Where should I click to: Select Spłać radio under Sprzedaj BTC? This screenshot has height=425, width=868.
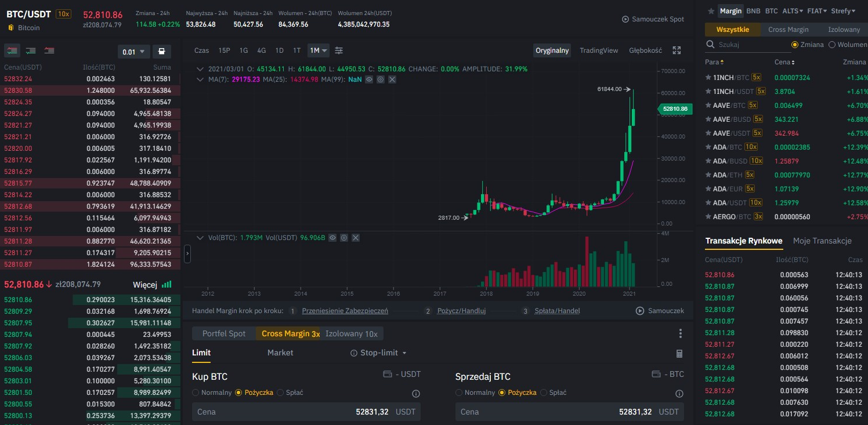[x=544, y=393]
